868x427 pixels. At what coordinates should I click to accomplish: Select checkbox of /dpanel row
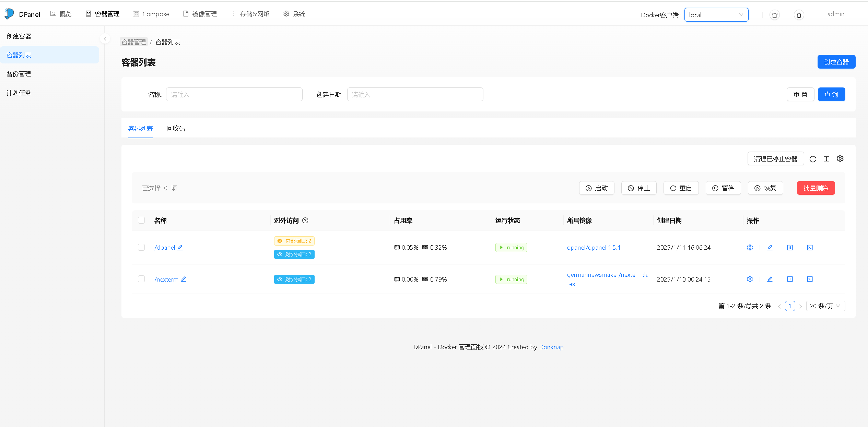pyautogui.click(x=141, y=247)
